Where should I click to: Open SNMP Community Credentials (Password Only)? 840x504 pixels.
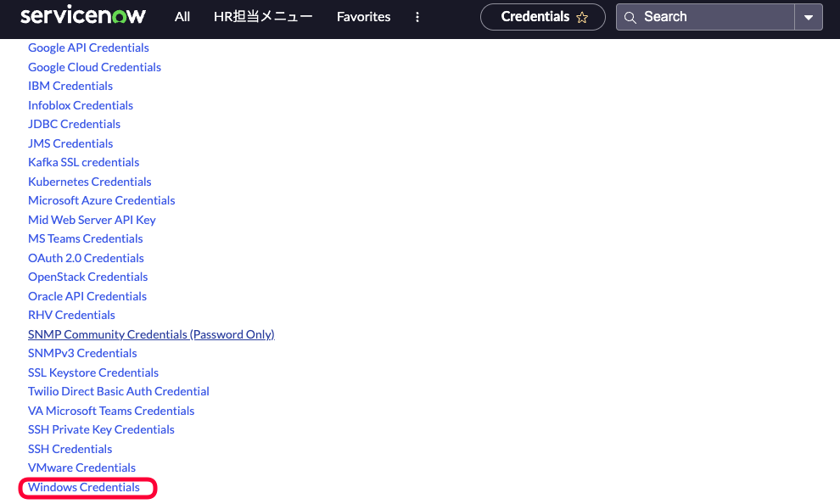tap(151, 333)
